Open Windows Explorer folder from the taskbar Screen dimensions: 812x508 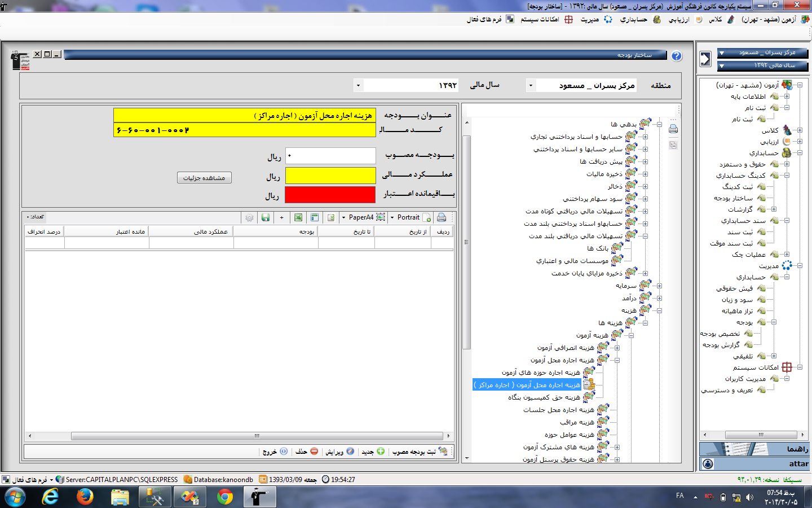point(120,497)
